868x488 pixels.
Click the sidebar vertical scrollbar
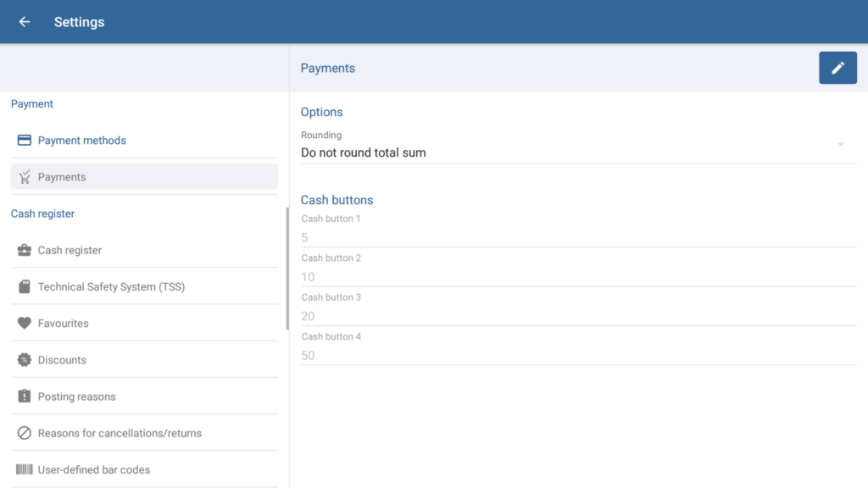[x=287, y=268]
